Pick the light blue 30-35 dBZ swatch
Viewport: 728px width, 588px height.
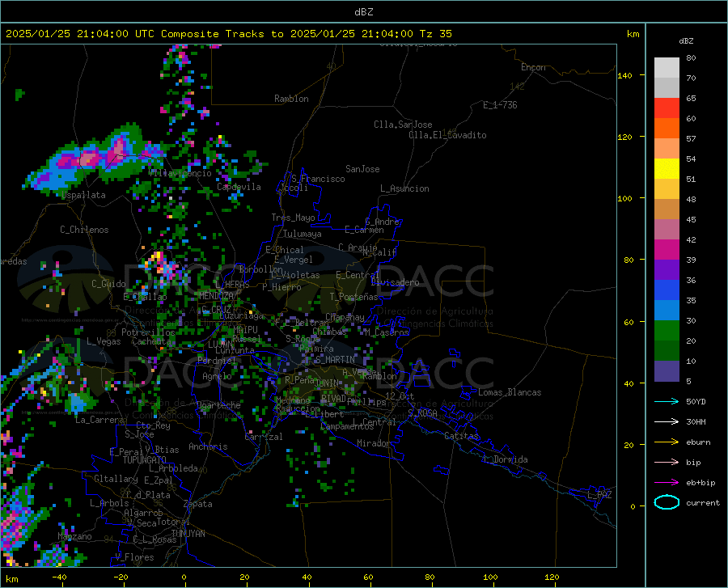coord(667,311)
